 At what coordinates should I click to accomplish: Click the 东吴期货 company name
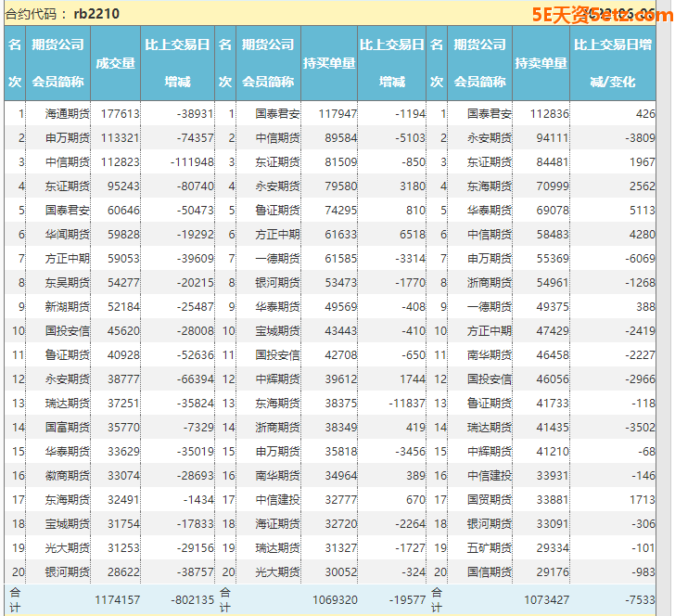pos(68,283)
